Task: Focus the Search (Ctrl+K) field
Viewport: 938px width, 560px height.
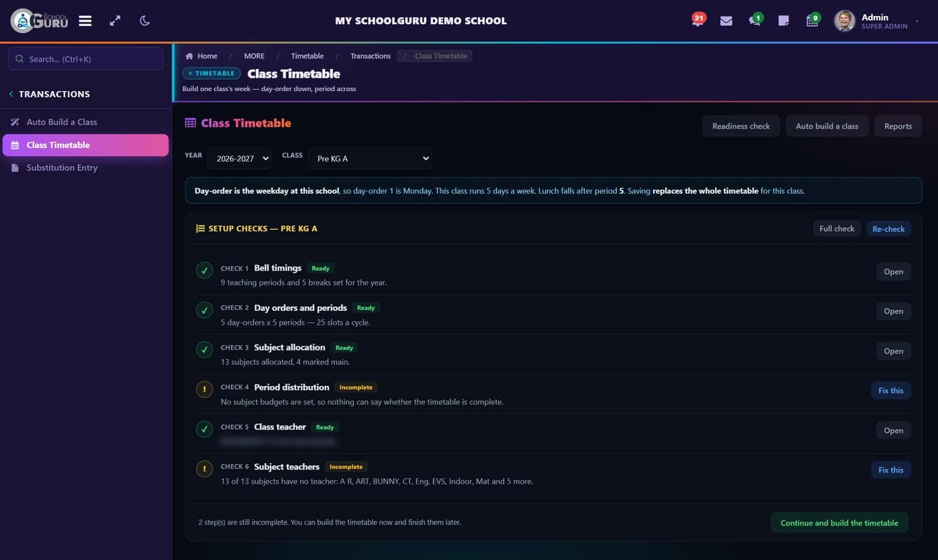Action: [x=86, y=59]
